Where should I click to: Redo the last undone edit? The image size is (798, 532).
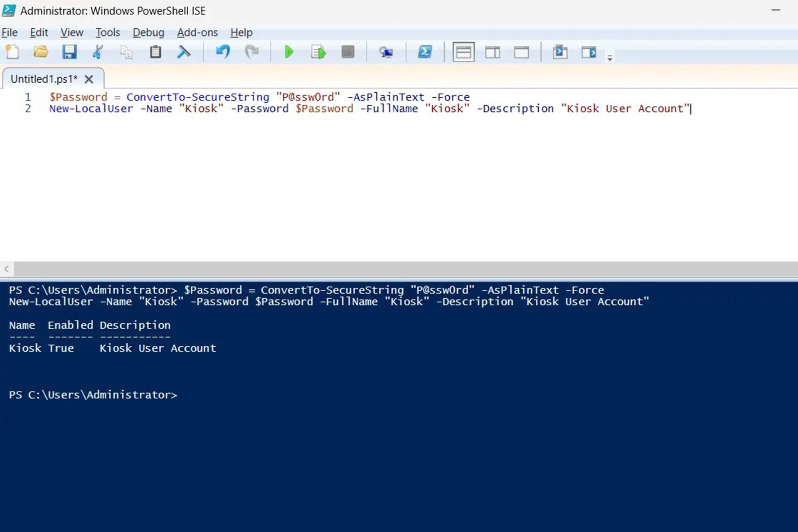(x=251, y=52)
